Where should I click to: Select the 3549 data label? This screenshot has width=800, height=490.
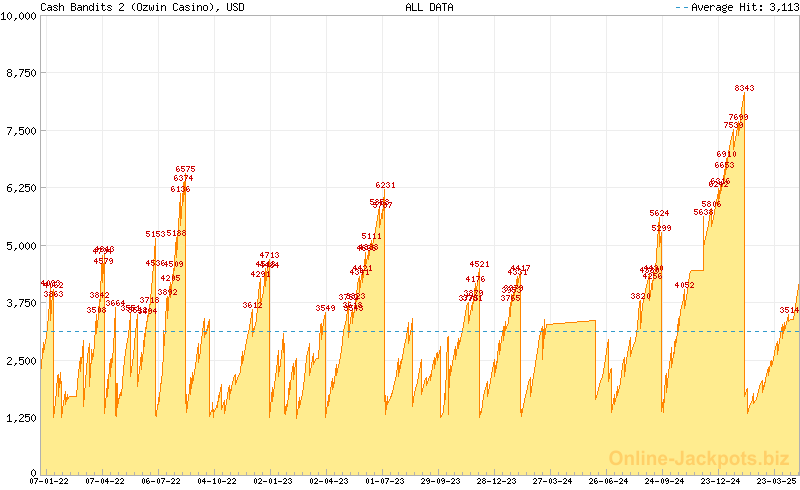(x=325, y=308)
